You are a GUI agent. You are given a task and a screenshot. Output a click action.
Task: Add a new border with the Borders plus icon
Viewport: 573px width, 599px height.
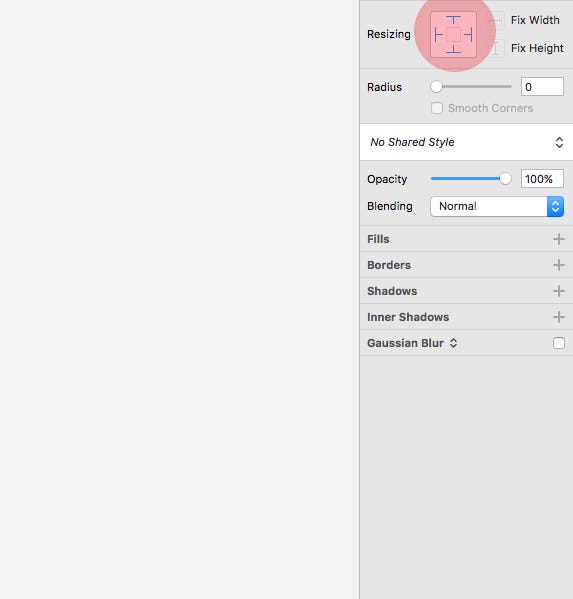click(559, 265)
